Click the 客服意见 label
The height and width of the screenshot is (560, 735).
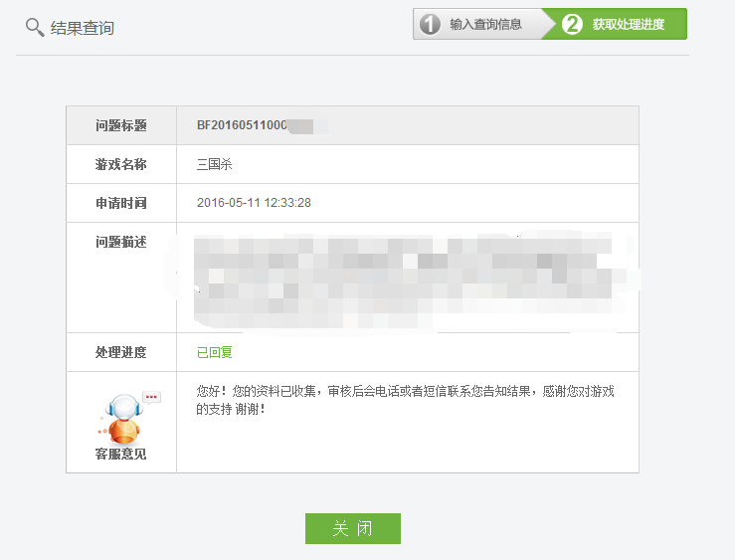pyautogui.click(x=121, y=455)
